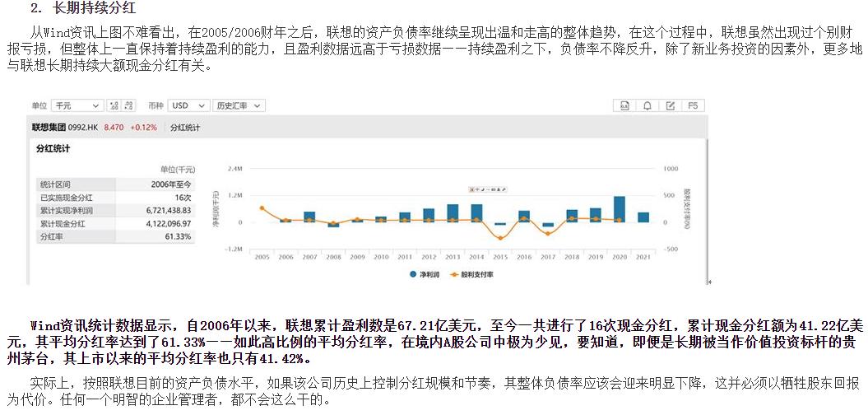Click the bell alert icon
Screen dimensions: 868x415
[648, 105]
